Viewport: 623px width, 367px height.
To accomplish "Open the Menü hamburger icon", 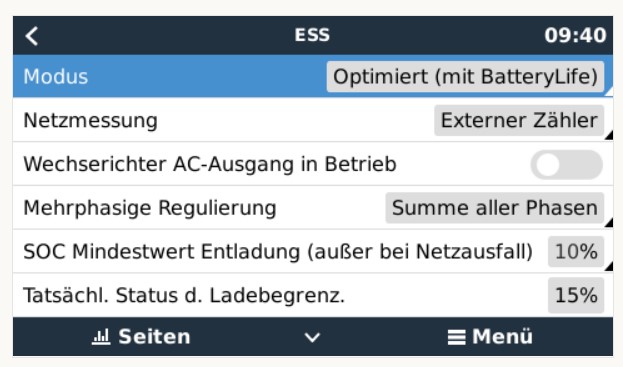I will pyautogui.click(x=457, y=337).
